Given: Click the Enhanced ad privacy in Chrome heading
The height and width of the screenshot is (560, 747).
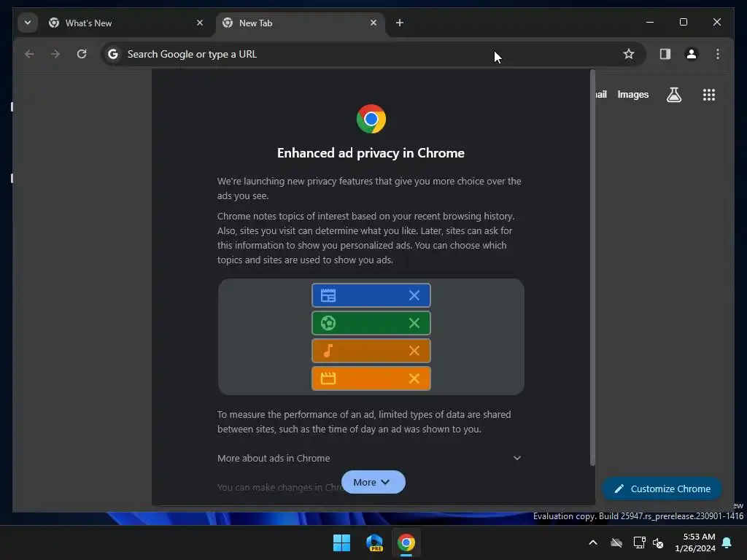Looking at the screenshot, I should point(371,153).
